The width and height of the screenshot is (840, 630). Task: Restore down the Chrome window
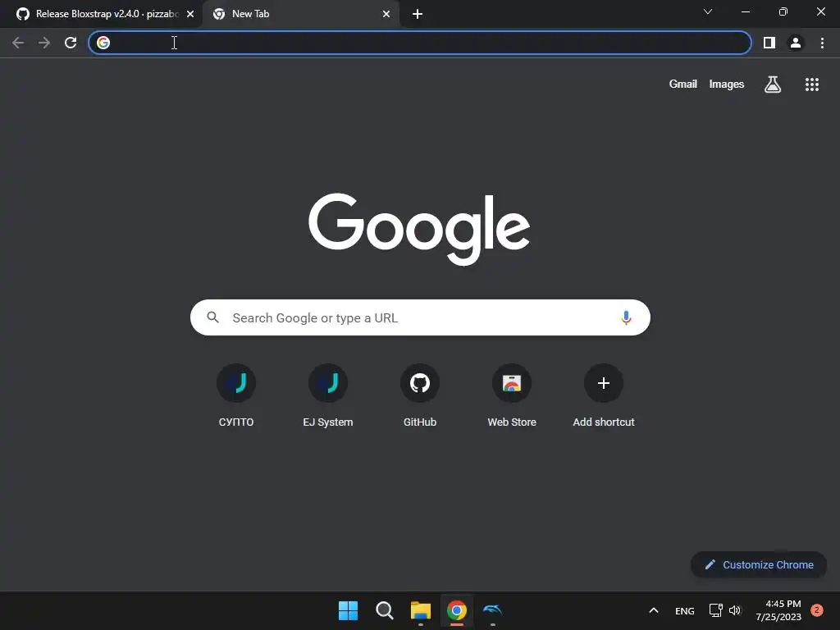783,11
